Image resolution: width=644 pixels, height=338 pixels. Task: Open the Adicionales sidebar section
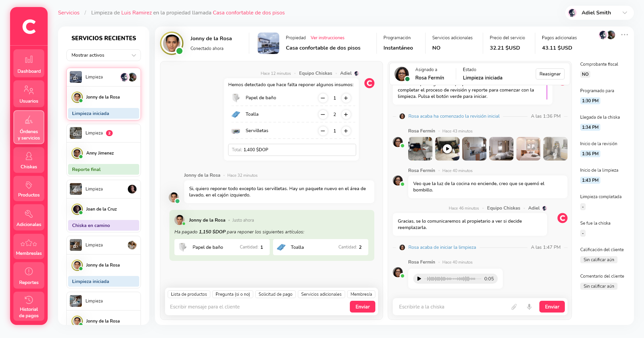coord(29,218)
